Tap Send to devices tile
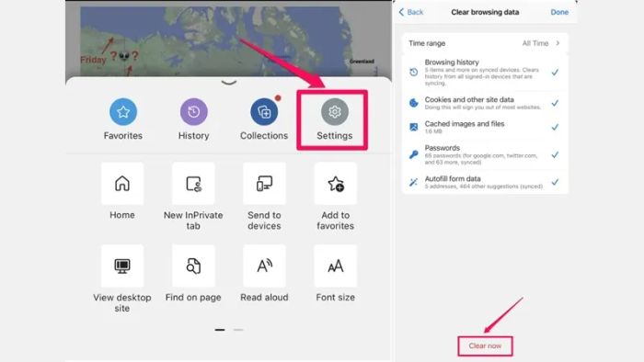This screenshot has width=644, height=362. 264,184
